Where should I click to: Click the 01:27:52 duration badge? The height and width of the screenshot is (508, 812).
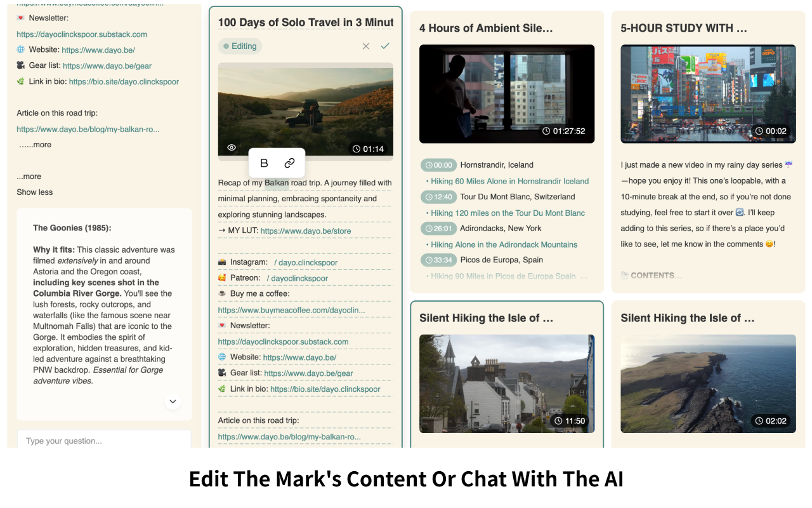tap(564, 131)
